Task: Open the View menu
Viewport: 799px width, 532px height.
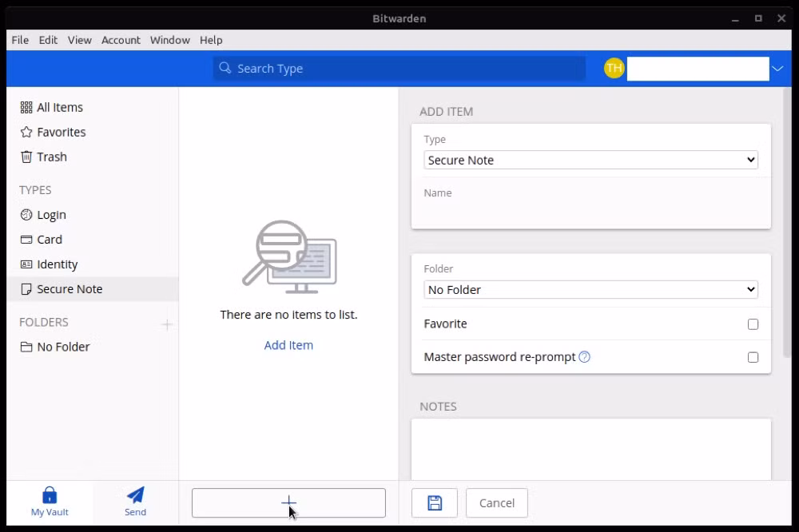Action: [80, 40]
